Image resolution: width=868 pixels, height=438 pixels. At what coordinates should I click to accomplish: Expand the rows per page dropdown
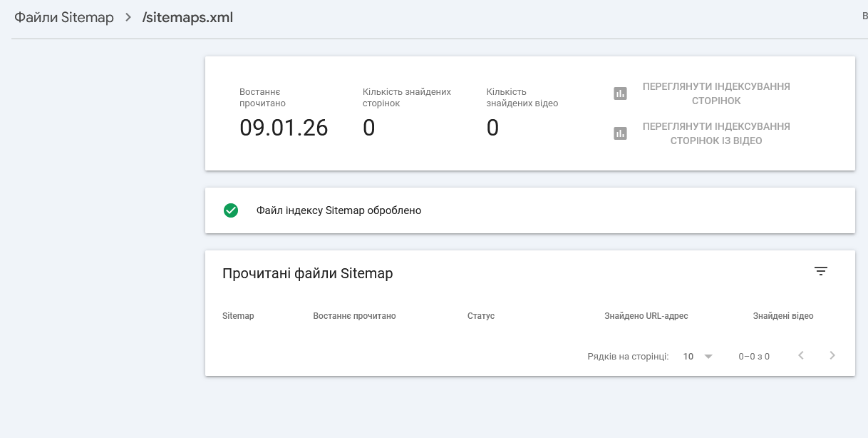coord(698,356)
